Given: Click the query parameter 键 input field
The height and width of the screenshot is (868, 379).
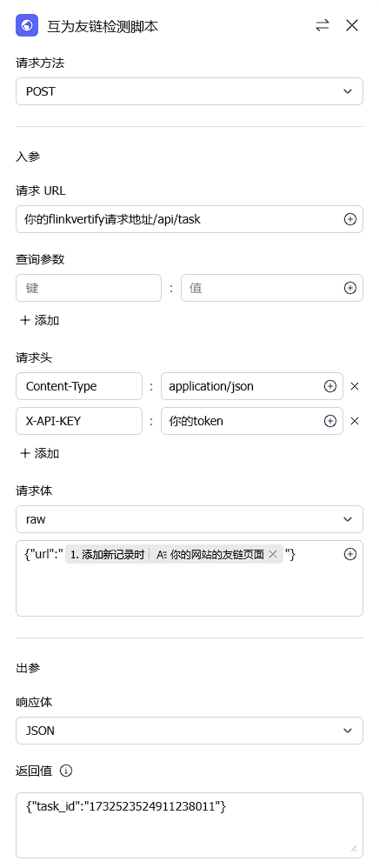Looking at the screenshot, I should click(x=89, y=288).
